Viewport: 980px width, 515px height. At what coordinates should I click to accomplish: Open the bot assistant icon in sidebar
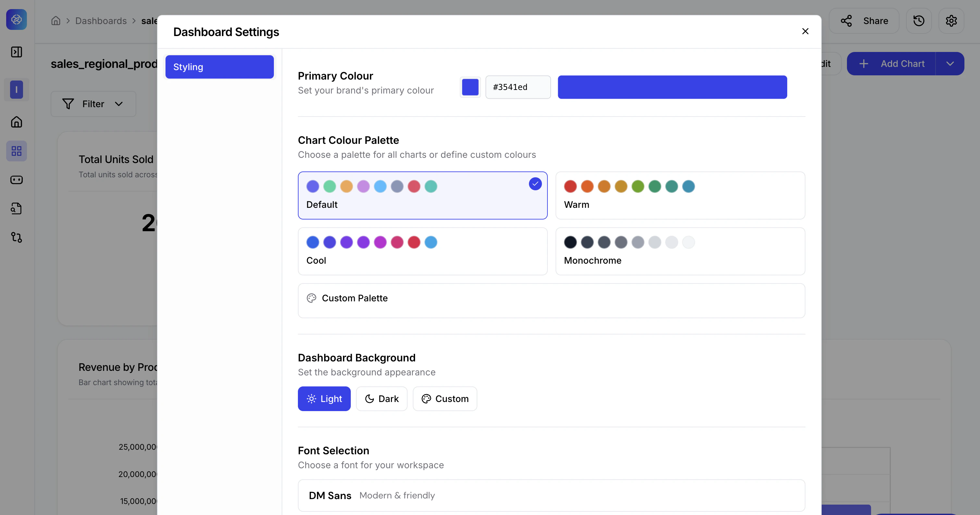click(x=16, y=180)
